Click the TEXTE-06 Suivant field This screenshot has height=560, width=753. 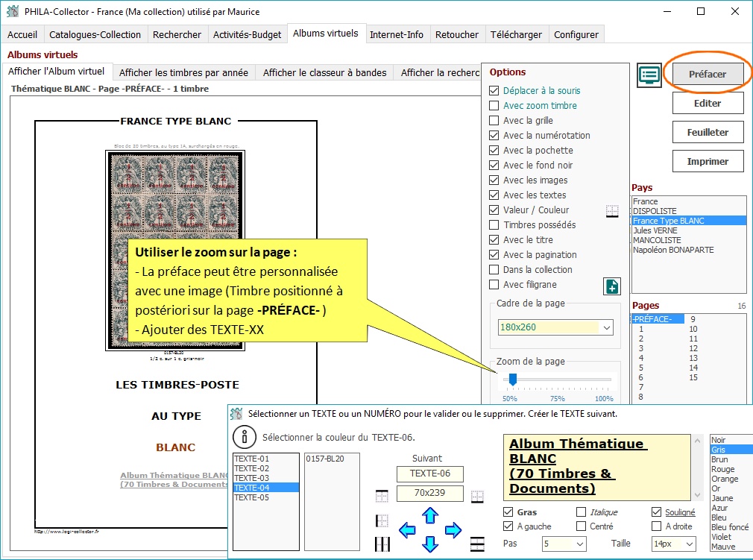tap(429, 474)
